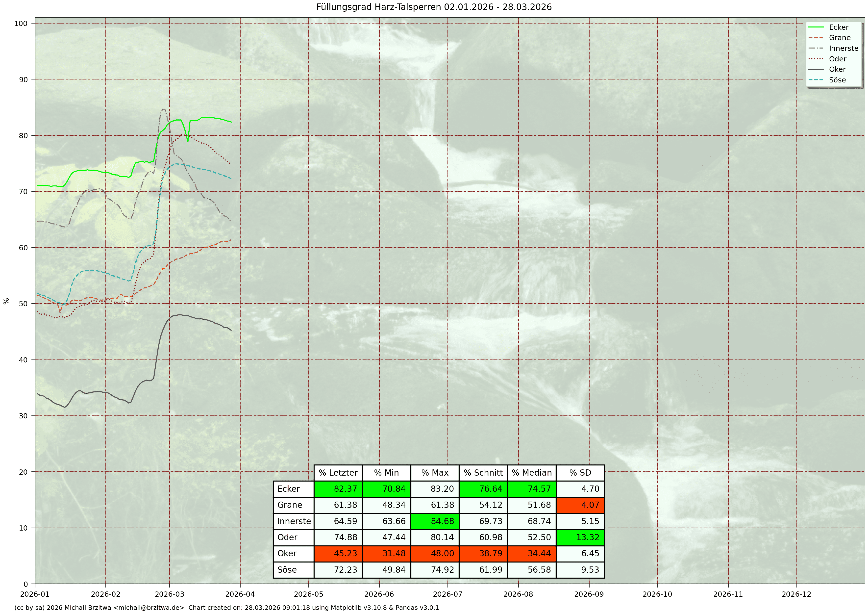This screenshot has width=868, height=614.
Task: Select the '% Schnitt' column header
Action: 483,473
